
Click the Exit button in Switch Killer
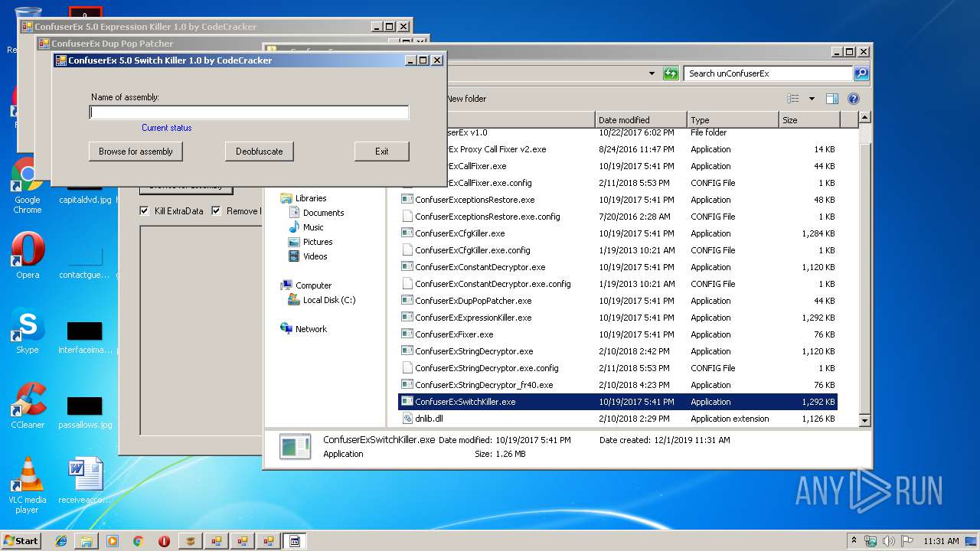coord(381,152)
